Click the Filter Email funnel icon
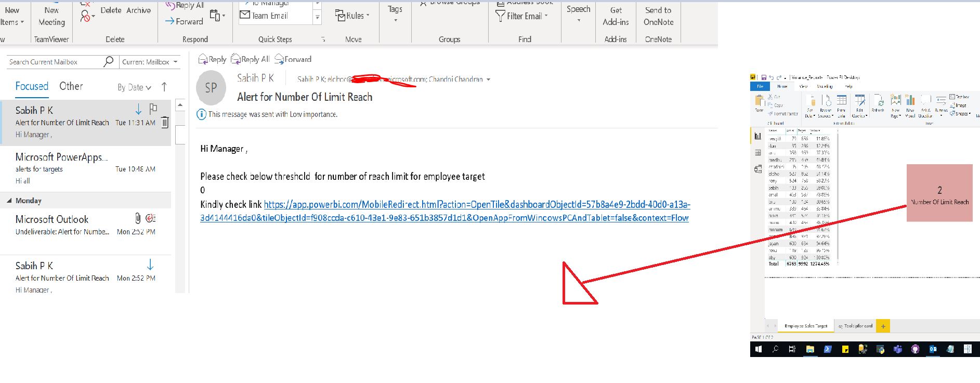 [500, 16]
